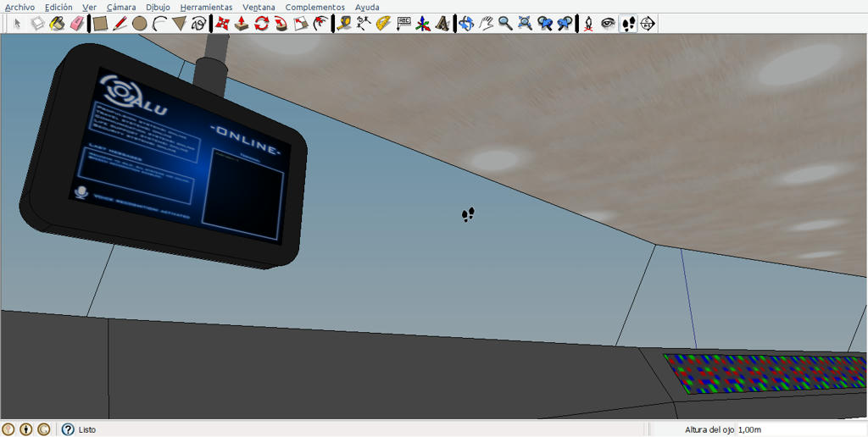Toggle the Walk footprints tool

(x=628, y=23)
